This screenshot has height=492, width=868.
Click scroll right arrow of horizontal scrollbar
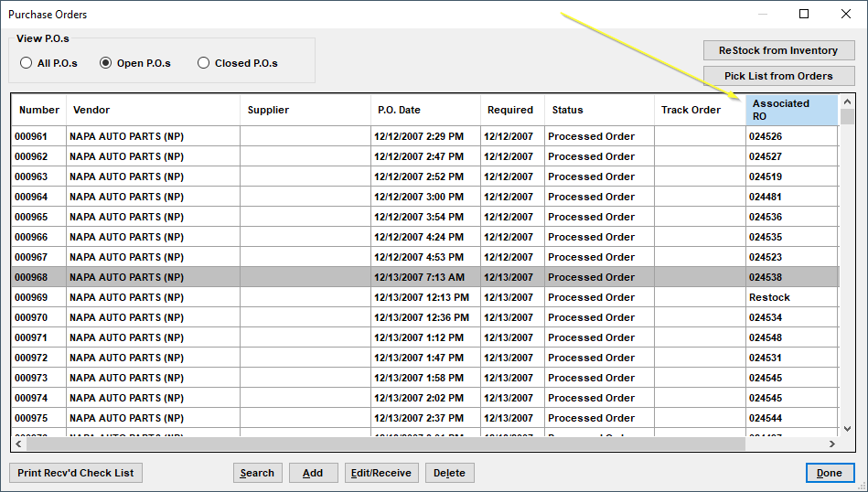[832, 444]
